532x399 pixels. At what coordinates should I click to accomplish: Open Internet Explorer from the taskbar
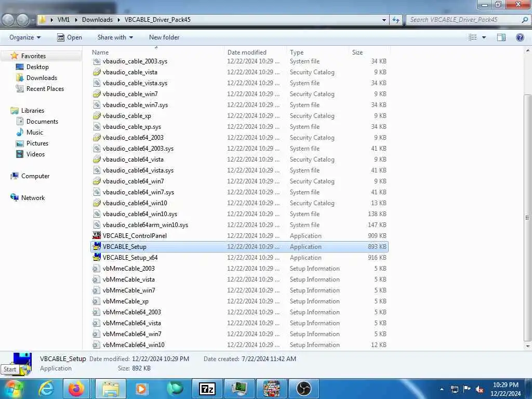(x=46, y=389)
